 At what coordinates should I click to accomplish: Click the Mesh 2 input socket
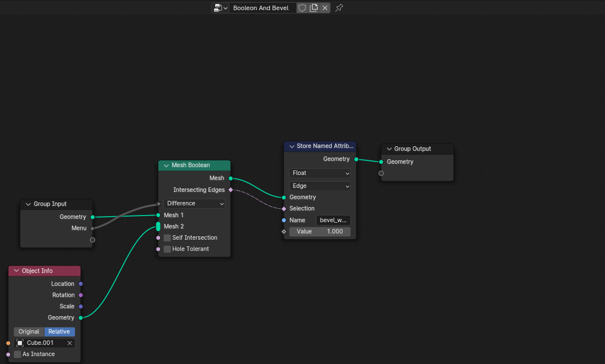pyautogui.click(x=158, y=227)
